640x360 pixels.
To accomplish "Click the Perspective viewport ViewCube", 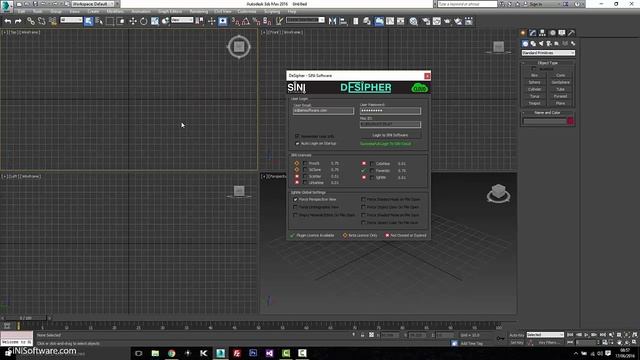I will [498, 193].
